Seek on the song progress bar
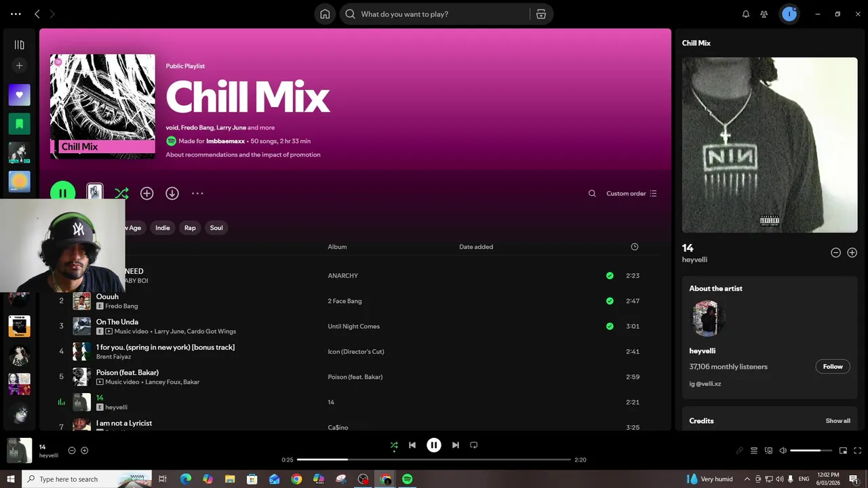 [x=434, y=460]
